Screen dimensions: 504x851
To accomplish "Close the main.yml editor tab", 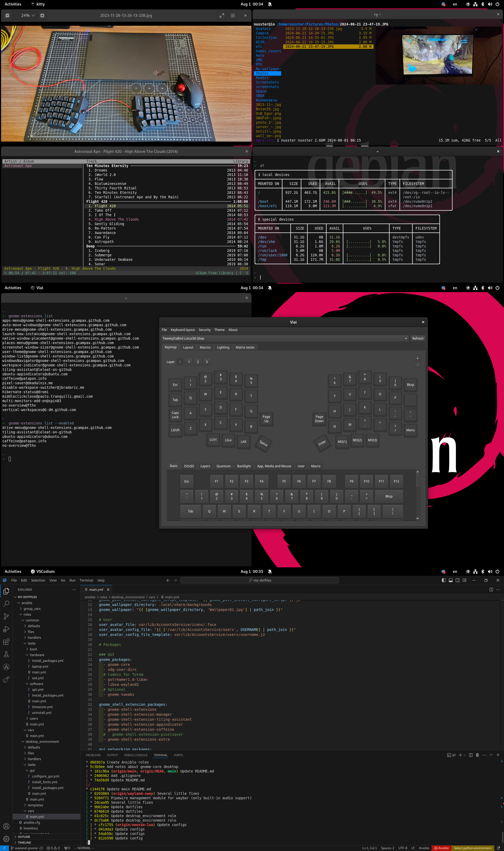I will pos(108,589).
